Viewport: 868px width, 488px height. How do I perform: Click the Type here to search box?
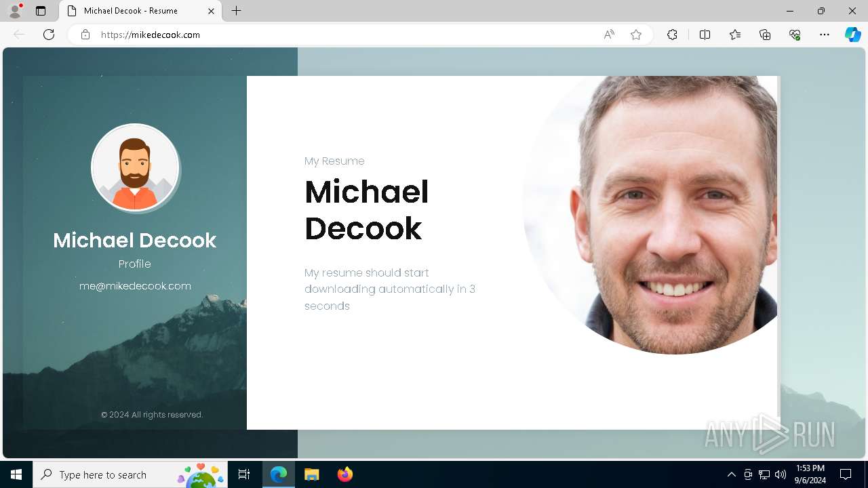pos(131,474)
